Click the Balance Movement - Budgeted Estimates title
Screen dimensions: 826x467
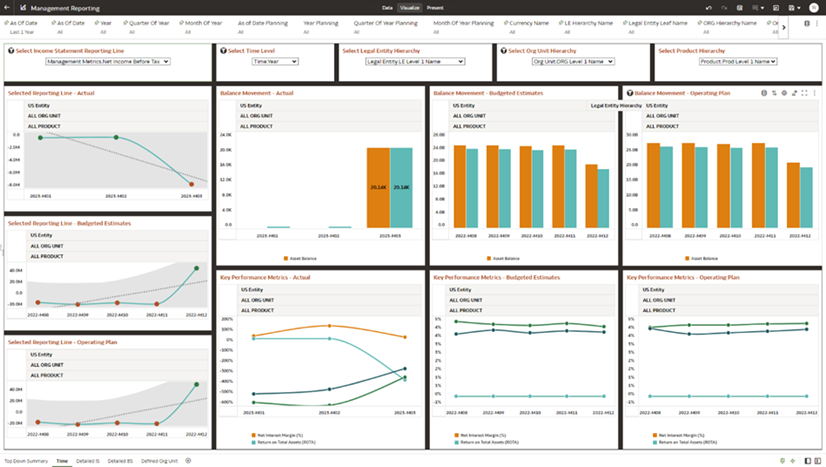[488, 93]
